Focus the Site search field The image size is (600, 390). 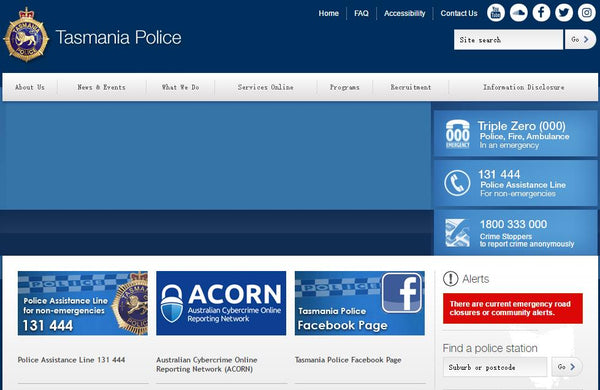[508, 39]
